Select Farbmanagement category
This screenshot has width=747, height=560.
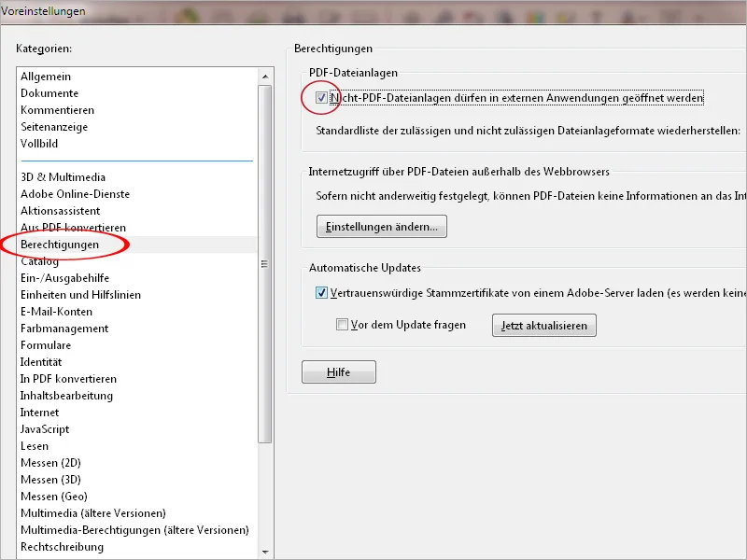coord(64,329)
